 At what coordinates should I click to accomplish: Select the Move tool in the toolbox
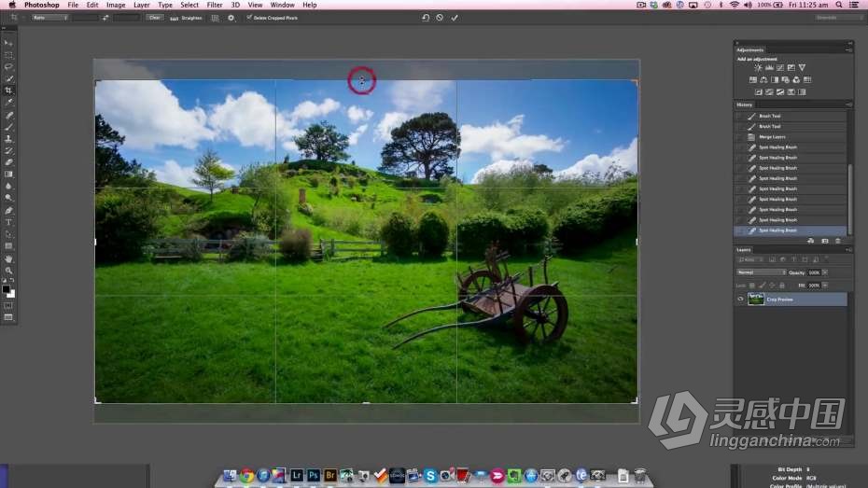pyautogui.click(x=8, y=43)
